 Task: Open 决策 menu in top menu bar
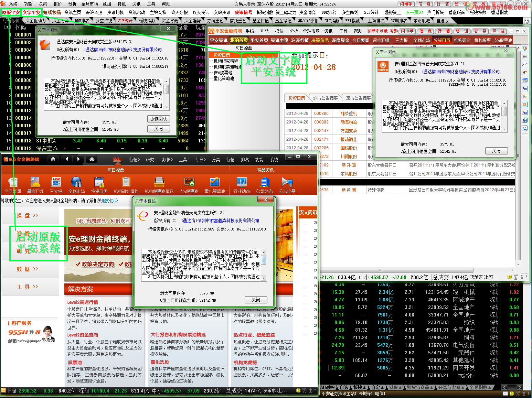point(43,4)
